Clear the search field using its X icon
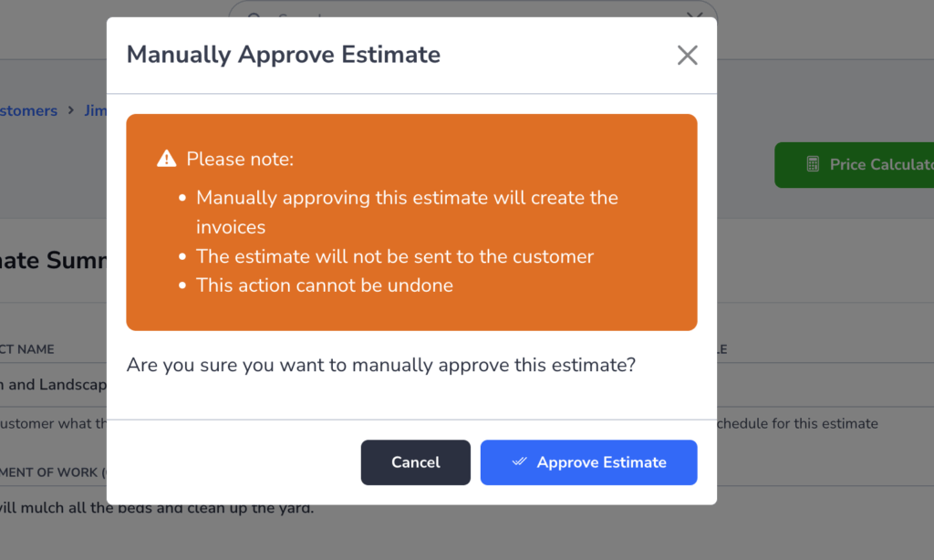The width and height of the screenshot is (934, 560). 694,15
